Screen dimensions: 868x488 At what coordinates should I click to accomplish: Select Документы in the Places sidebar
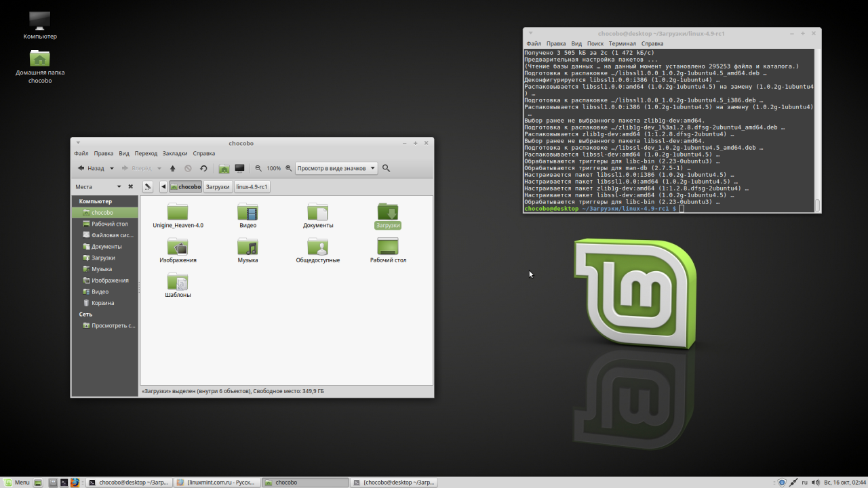[105, 247]
